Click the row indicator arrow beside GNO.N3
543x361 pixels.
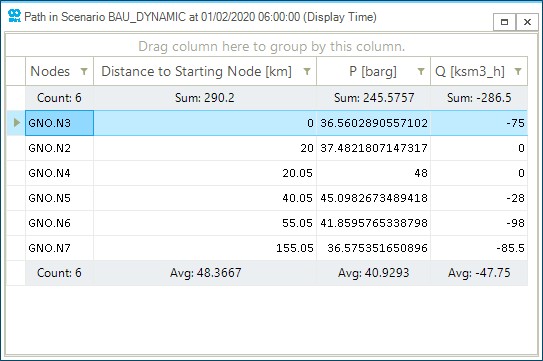coord(16,123)
